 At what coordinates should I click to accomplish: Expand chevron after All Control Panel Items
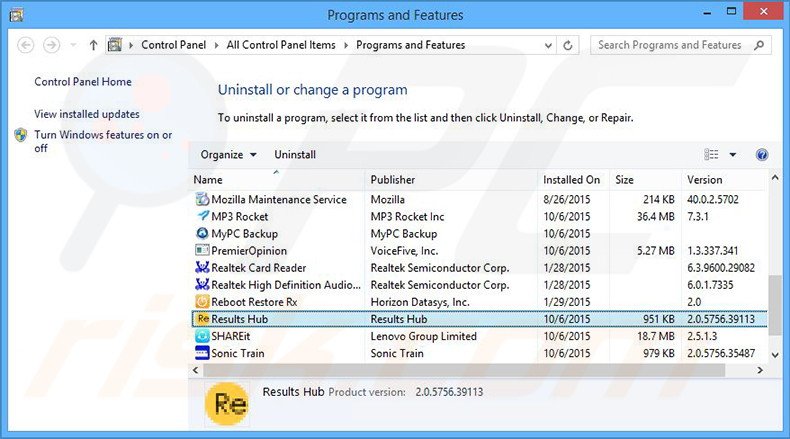click(x=346, y=45)
